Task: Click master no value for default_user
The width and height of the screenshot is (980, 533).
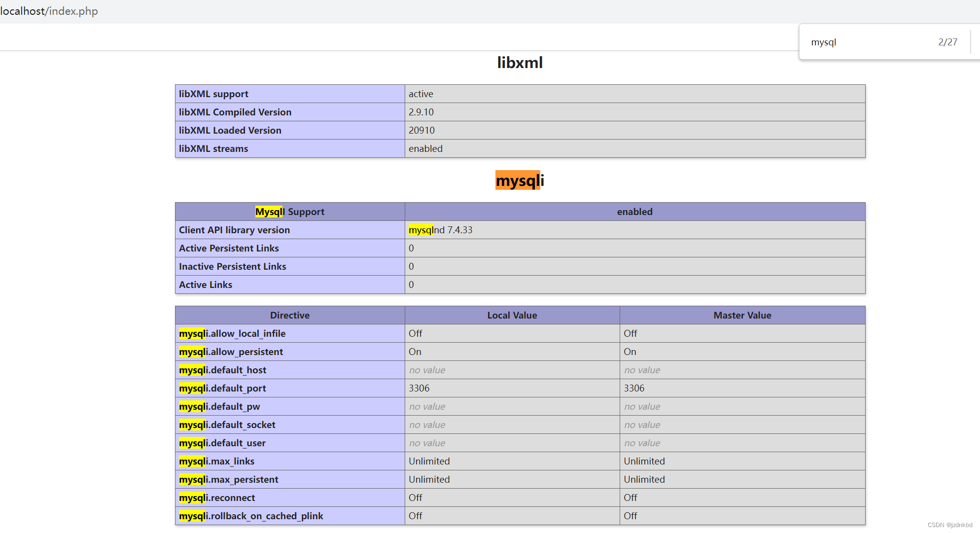Action: pos(642,443)
